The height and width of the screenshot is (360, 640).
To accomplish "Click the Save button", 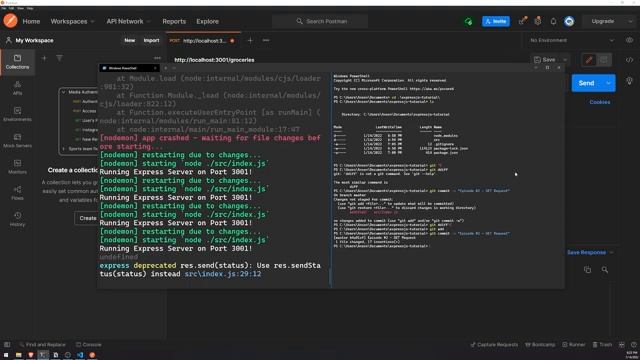I will tap(545, 60).
